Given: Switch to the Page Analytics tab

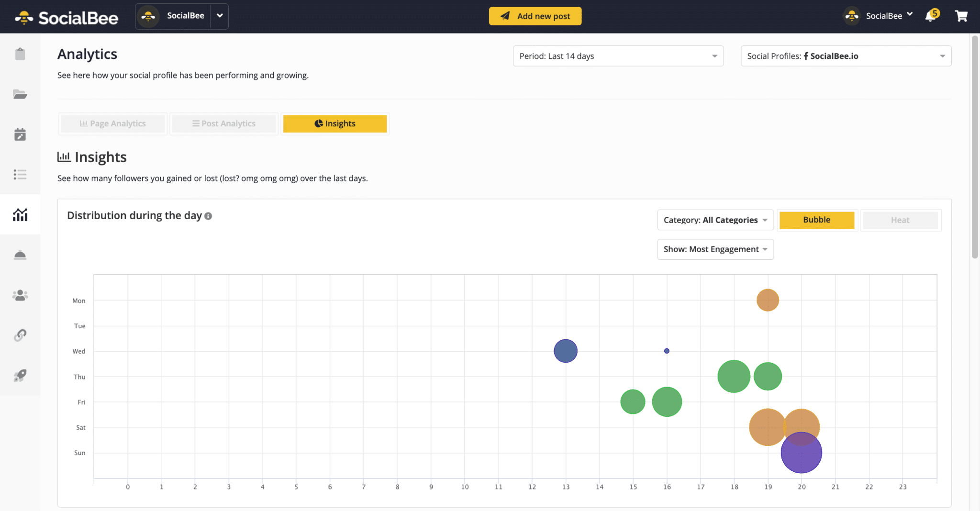Looking at the screenshot, I should 113,124.
